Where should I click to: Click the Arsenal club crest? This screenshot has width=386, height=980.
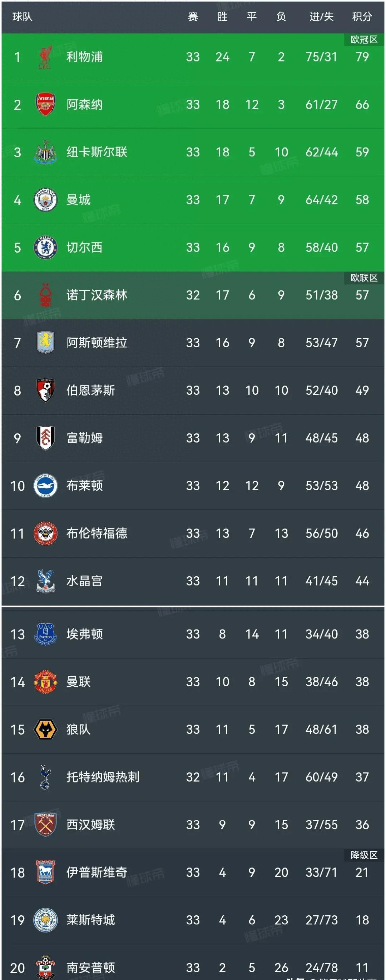point(45,105)
